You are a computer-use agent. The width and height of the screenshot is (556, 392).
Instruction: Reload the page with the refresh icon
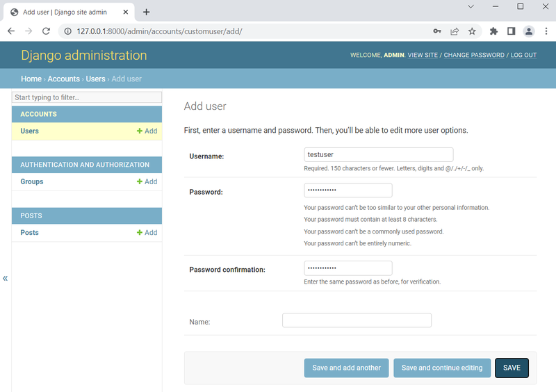(x=46, y=31)
